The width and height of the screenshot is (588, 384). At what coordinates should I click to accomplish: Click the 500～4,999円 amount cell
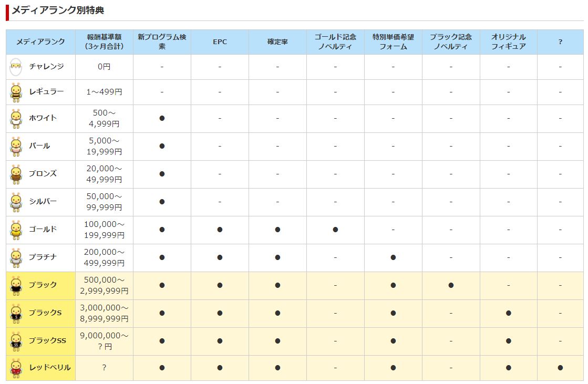point(104,118)
